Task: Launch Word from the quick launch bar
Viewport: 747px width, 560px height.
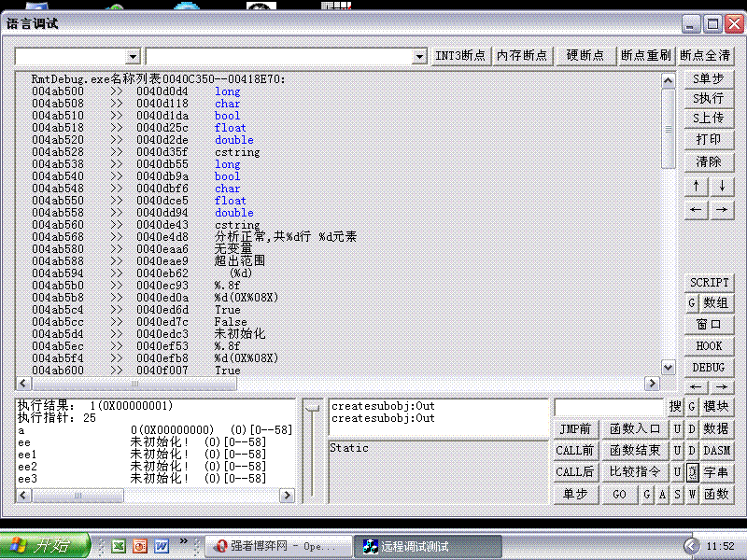Action: click(x=162, y=546)
